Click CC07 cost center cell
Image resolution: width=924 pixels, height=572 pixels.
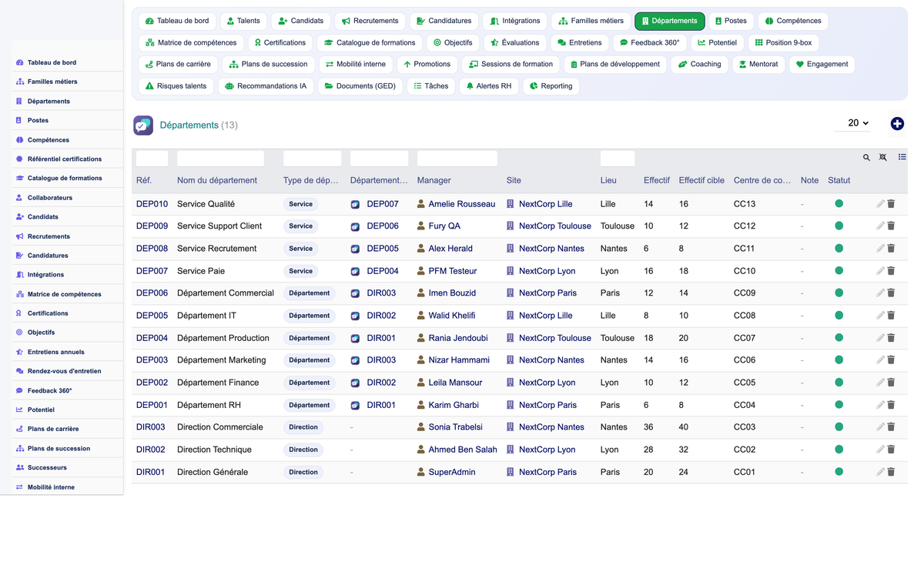pos(745,338)
